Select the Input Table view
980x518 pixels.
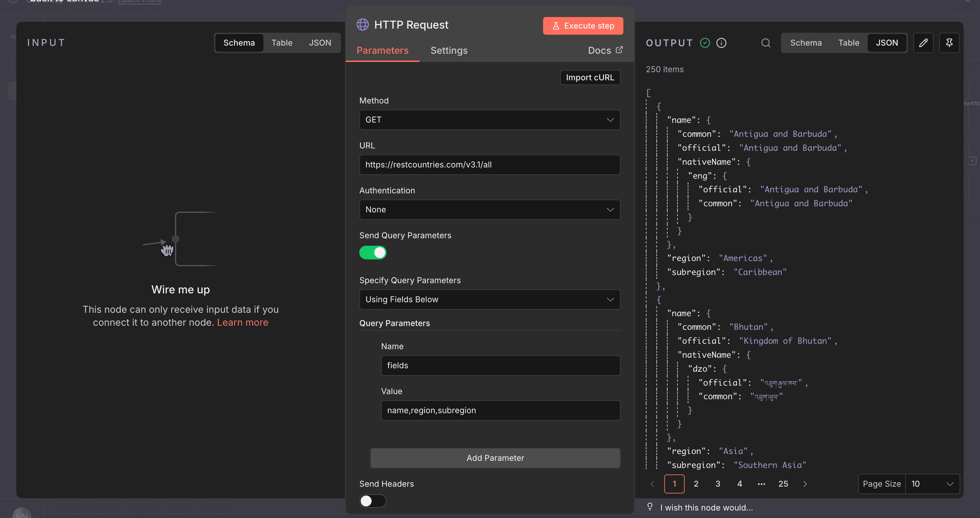[281, 43]
